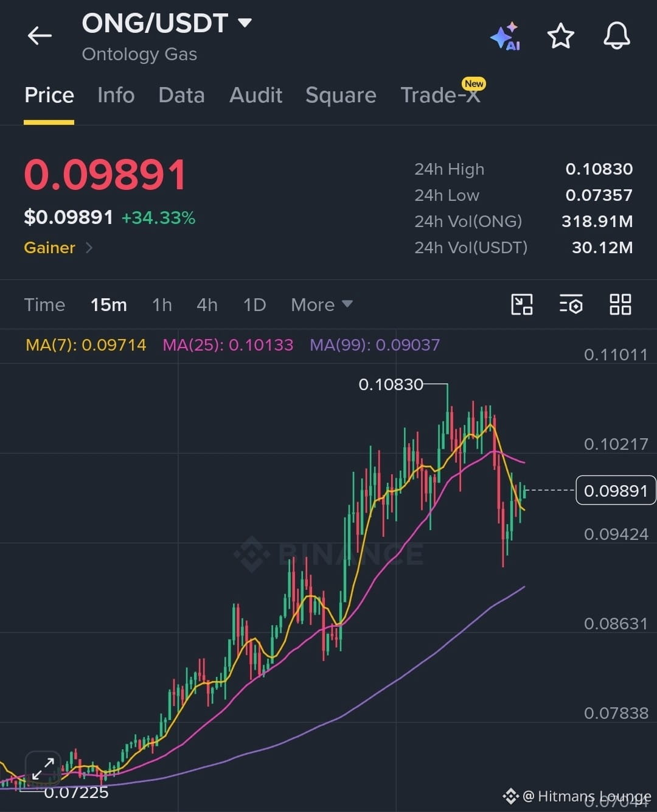
Task: Open the ONG/USDT pair selector dropdown
Action: click(x=167, y=23)
